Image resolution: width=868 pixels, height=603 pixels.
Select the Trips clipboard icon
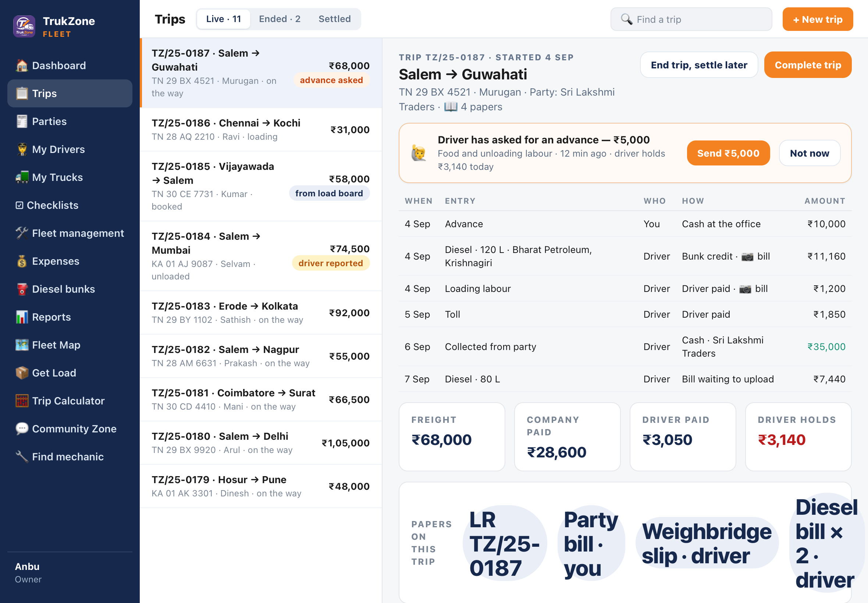[22, 93]
